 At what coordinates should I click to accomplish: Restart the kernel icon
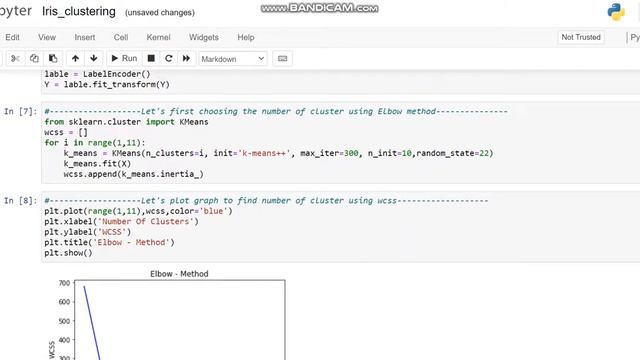pos(169,59)
